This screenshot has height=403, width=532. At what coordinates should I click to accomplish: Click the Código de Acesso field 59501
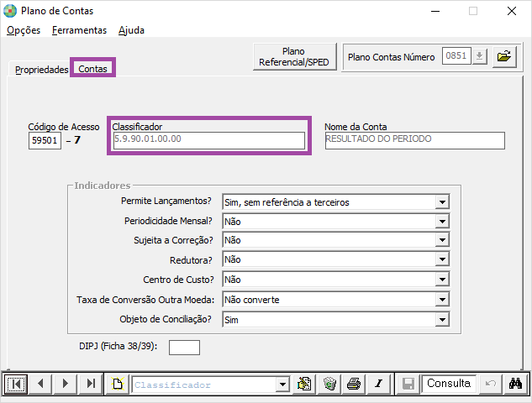45,140
